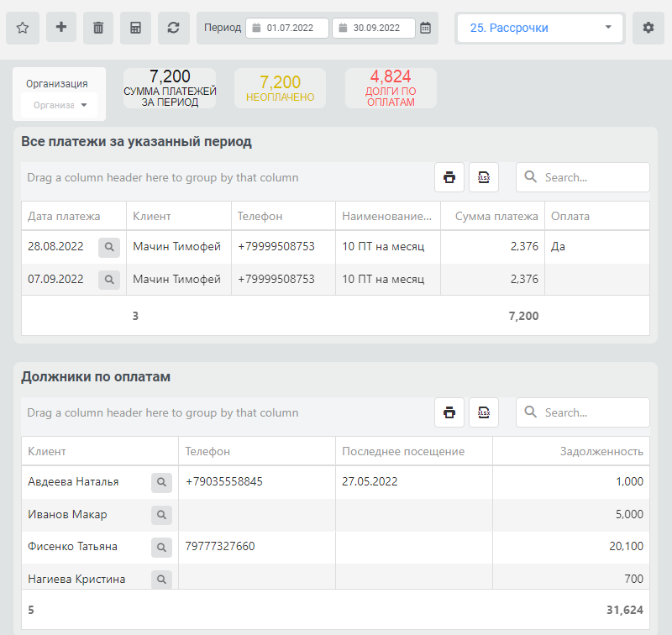Image resolution: width=672 pixels, height=635 pixels.
Task: Set the period start date 01.07.2022 field
Action: [x=287, y=28]
